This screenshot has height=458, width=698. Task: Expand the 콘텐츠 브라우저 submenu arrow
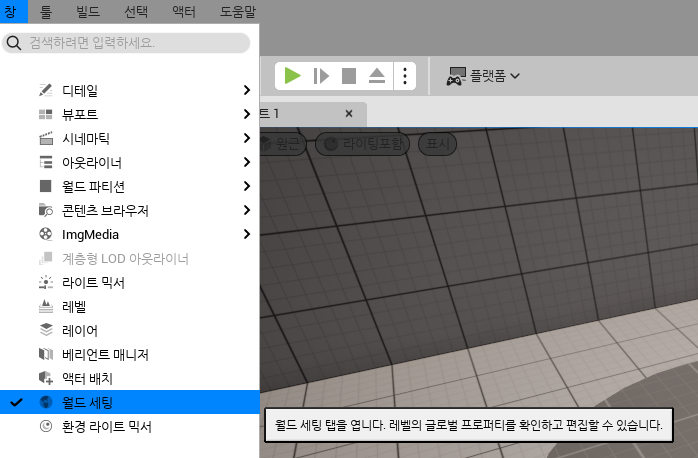(x=247, y=210)
